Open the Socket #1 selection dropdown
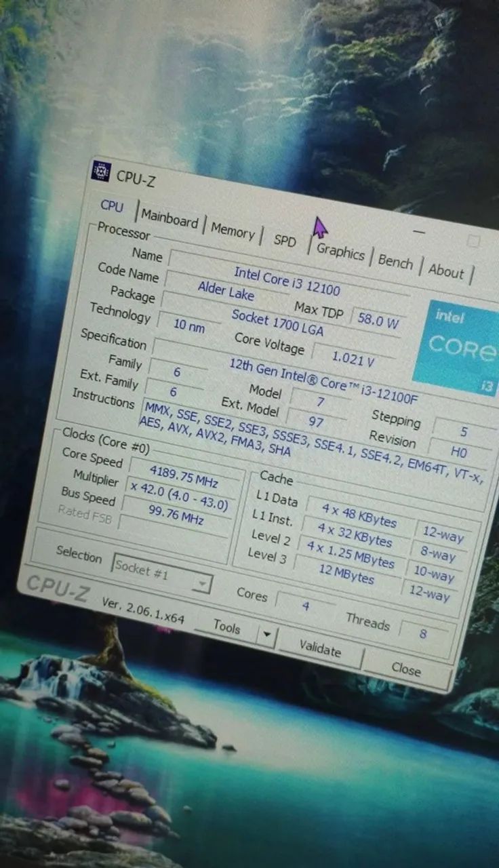 161,573
